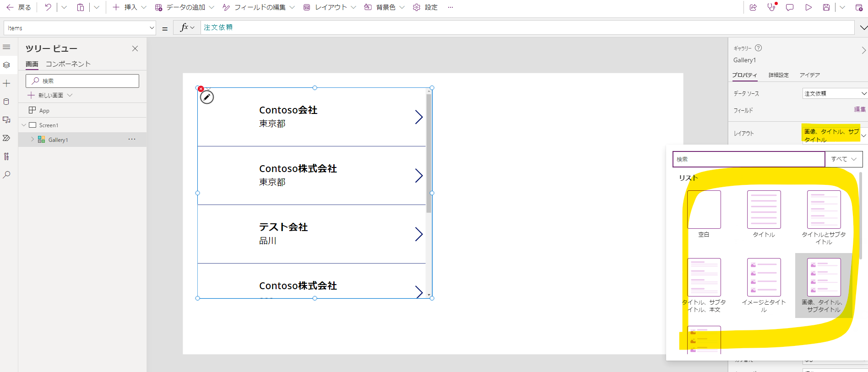Close the ツリー ビュー panel
The height and width of the screenshot is (372, 868).
tap(135, 49)
